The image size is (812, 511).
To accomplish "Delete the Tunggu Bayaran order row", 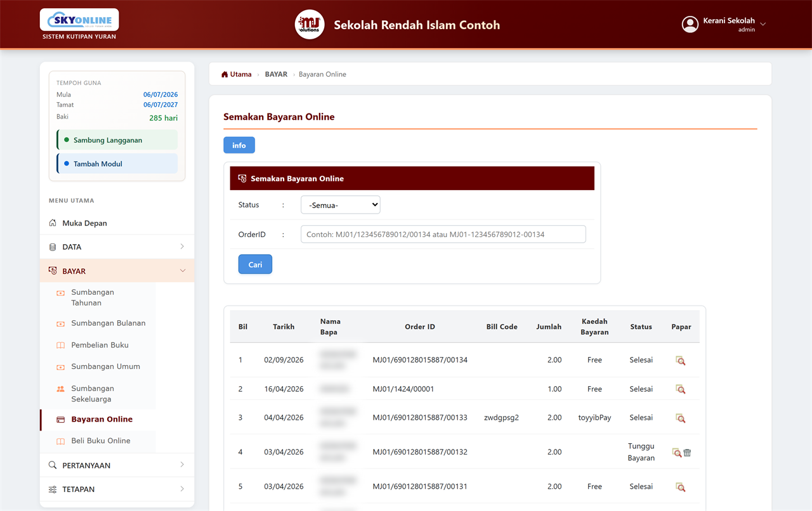I will pos(687,453).
